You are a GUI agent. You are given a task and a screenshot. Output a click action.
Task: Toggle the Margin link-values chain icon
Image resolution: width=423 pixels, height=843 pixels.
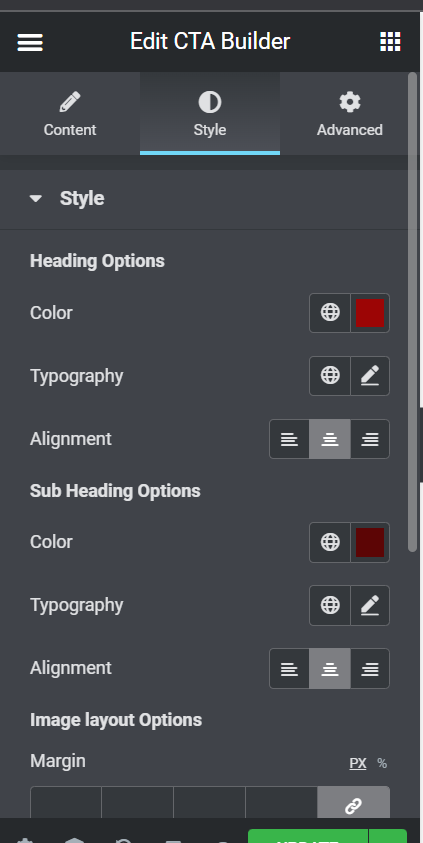(x=353, y=805)
